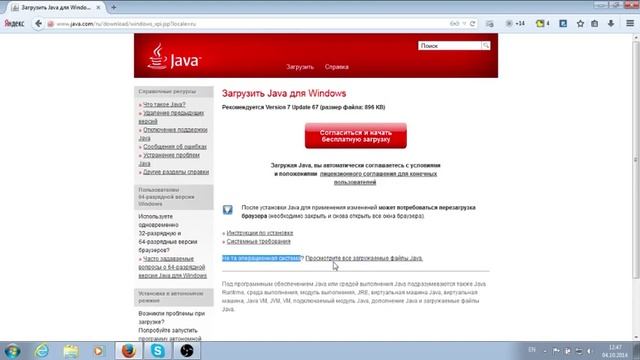Open the EN language indicator
This screenshot has height=360, width=640.
[532, 350]
